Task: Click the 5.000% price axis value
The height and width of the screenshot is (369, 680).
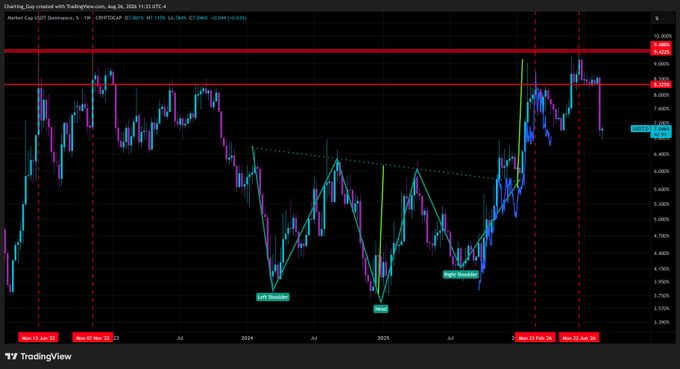Action: pos(662,219)
